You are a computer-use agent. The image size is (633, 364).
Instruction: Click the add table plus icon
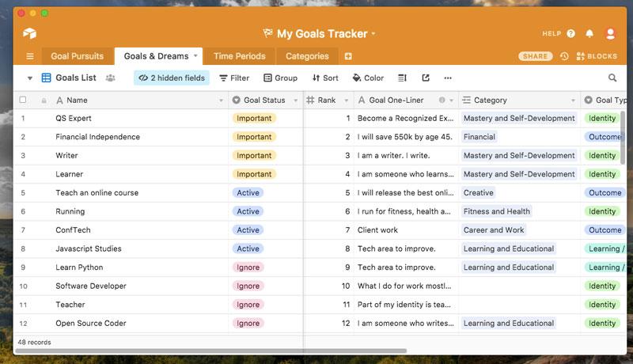tap(348, 56)
